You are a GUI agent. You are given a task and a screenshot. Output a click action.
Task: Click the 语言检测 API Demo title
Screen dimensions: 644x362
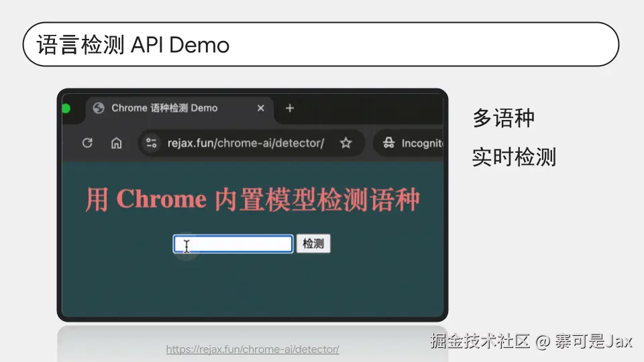click(133, 45)
